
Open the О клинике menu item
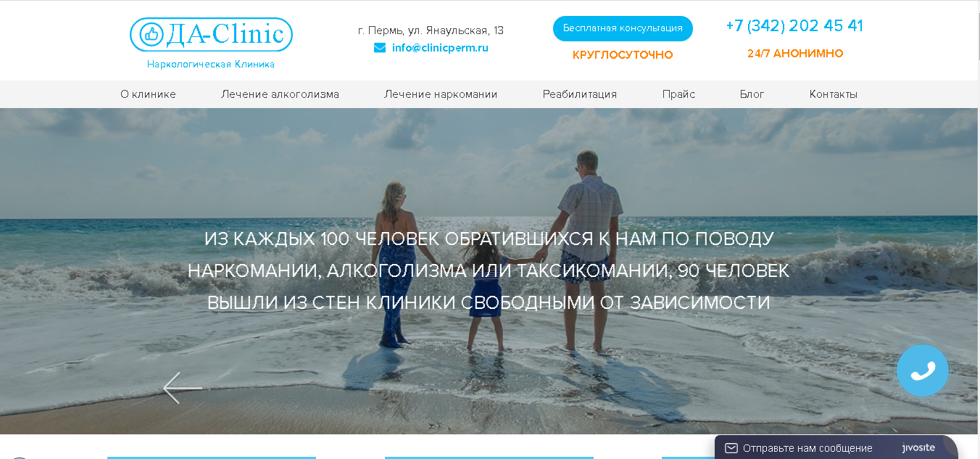pyautogui.click(x=148, y=94)
